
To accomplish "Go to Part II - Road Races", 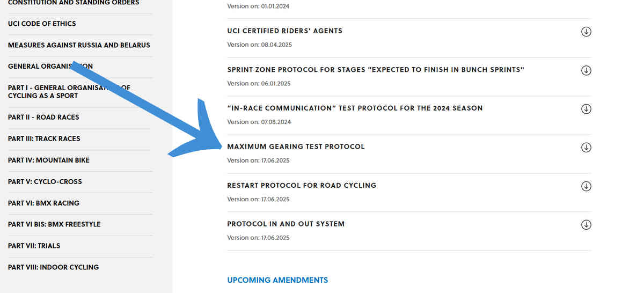I will pyautogui.click(x=43, y=117).
